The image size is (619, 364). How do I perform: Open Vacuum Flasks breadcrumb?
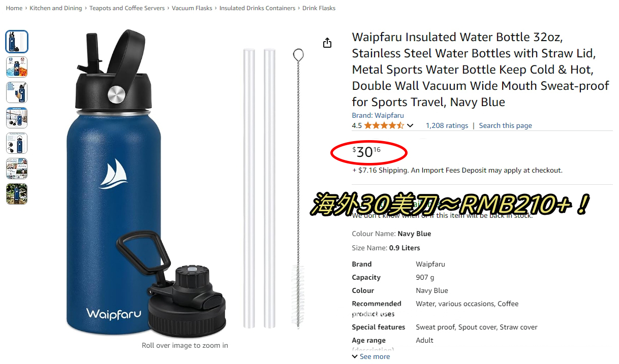tap(192, 8)
